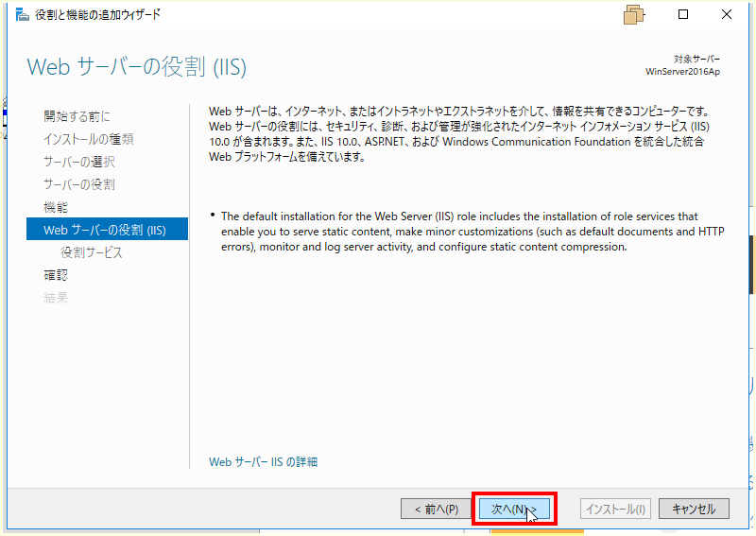756x536 pixels.
Task: Maximize the wizard window
Action: click(682, 14)
